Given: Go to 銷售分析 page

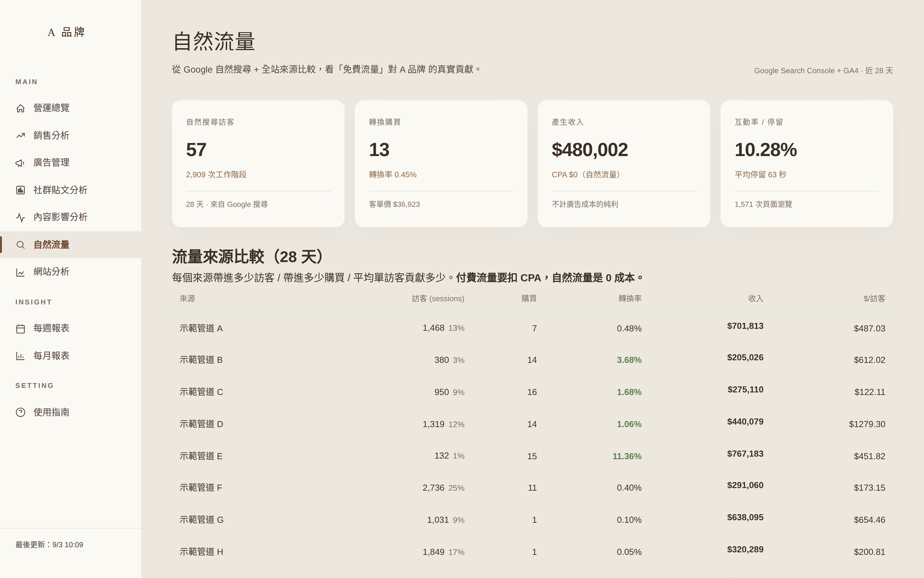Looking at the screenshot, I should [70, 136].
